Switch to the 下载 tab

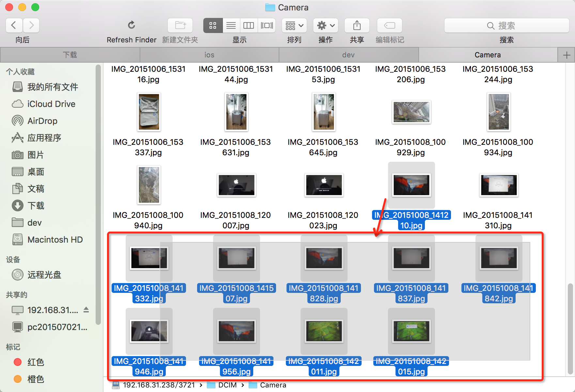pyautogui.click(x=70, y=55)
